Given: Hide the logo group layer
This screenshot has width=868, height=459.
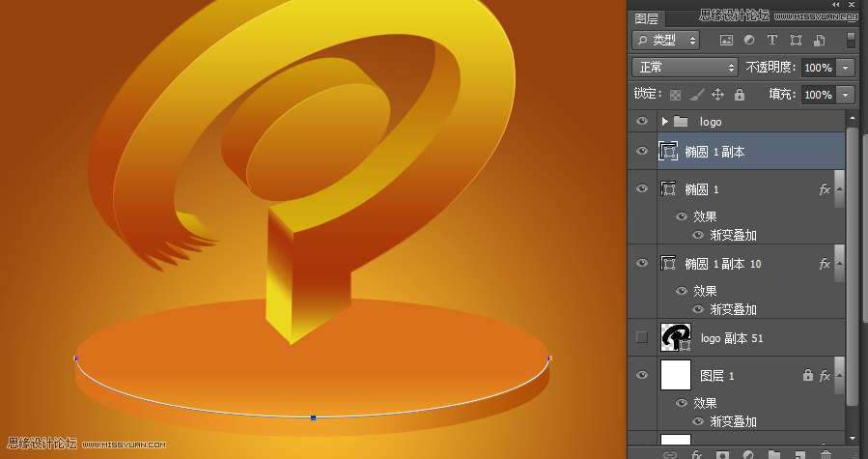Looking at the screenshot, I should click(642, 121).
